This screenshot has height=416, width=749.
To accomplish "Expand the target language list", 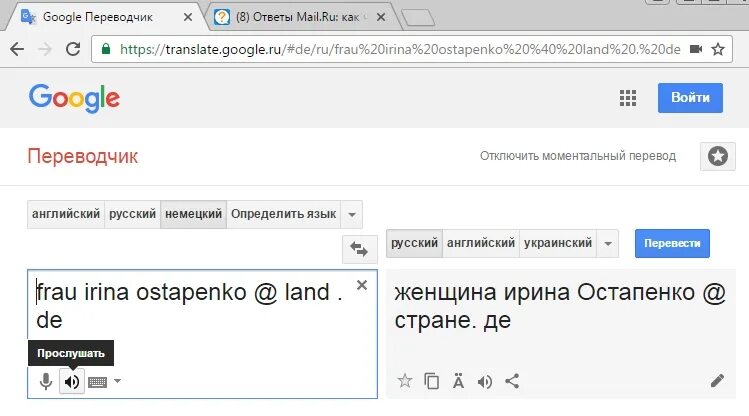I will (x=608, y=244).
